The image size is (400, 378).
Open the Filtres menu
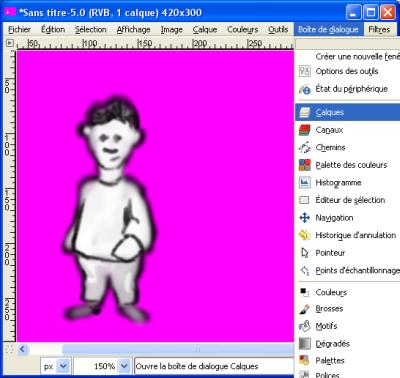(379, 29)
